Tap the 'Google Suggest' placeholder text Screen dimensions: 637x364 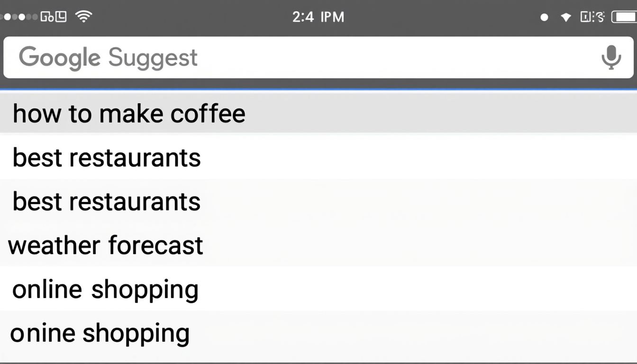(108, 57)
